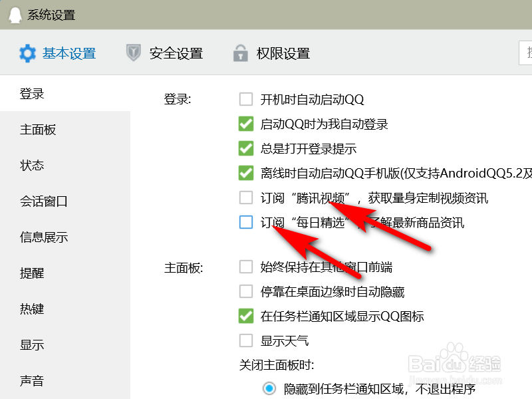Click the shield icon for 安全设置

(134, 53)
